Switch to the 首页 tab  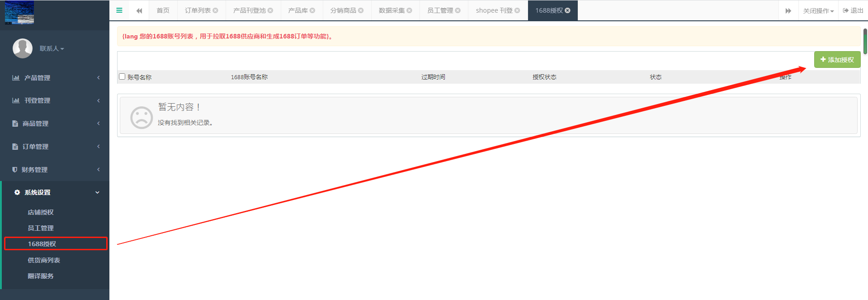[163, 10]
